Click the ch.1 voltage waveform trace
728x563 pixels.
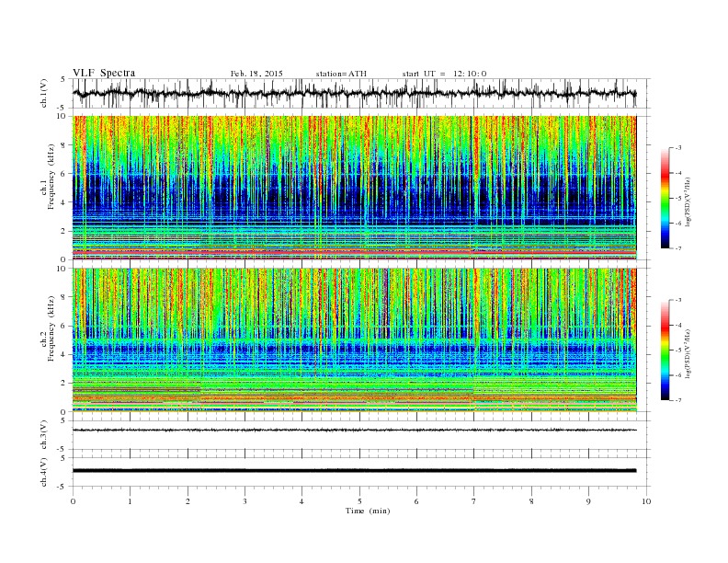[354, 93]
